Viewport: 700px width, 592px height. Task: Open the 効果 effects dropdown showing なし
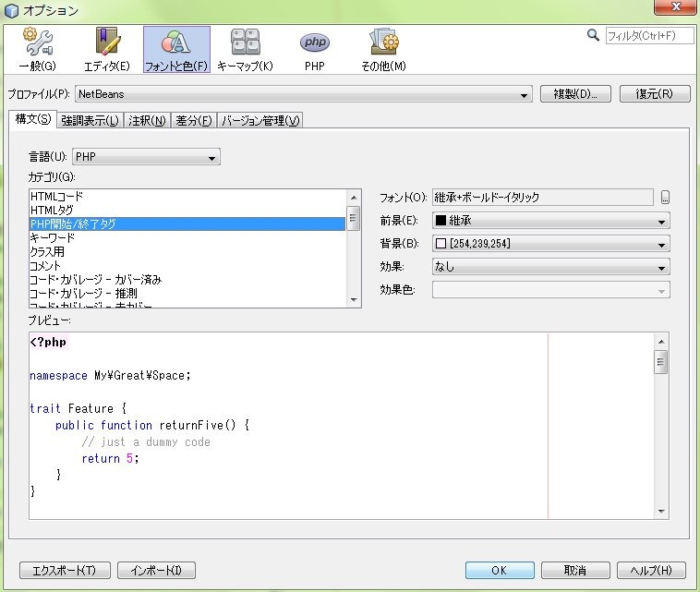click(x=551, y=267)
